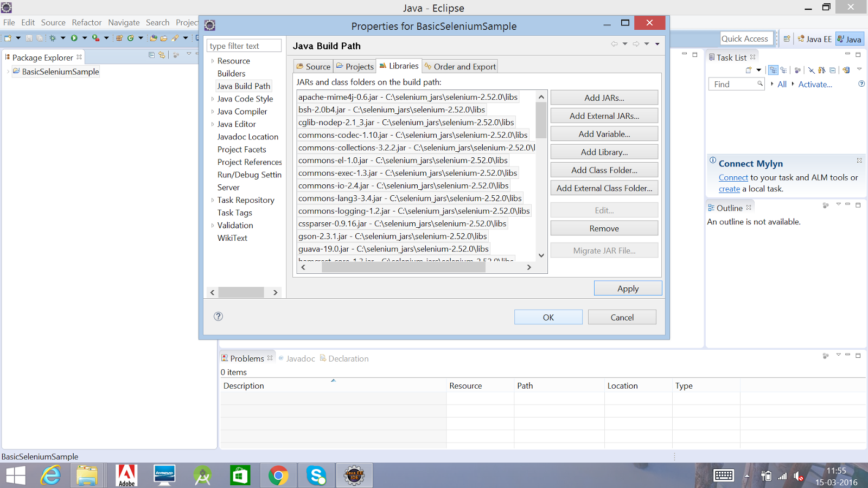This screenshot has width=868, height=488.
Task: Expand the Resource tree node
Action: (213, 61)
